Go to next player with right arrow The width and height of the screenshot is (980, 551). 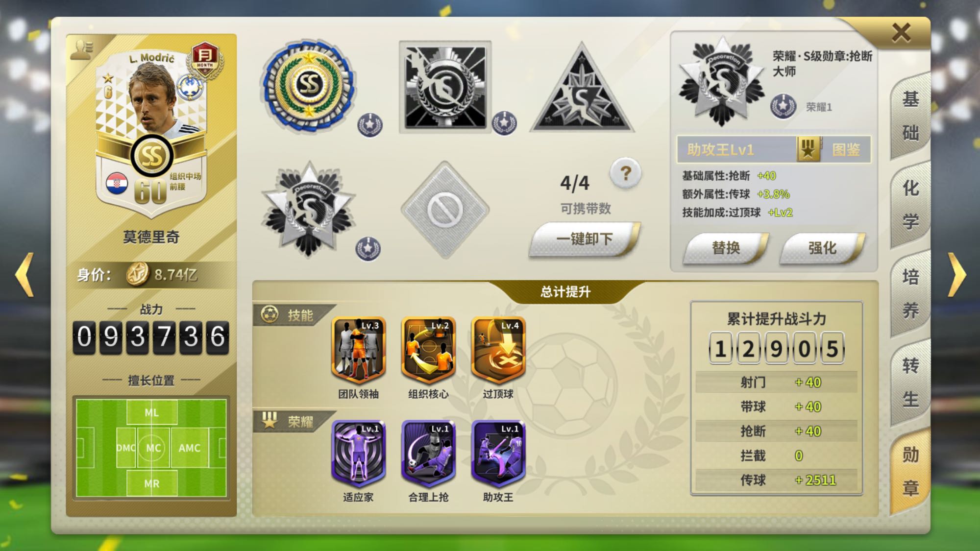point(957,275)
